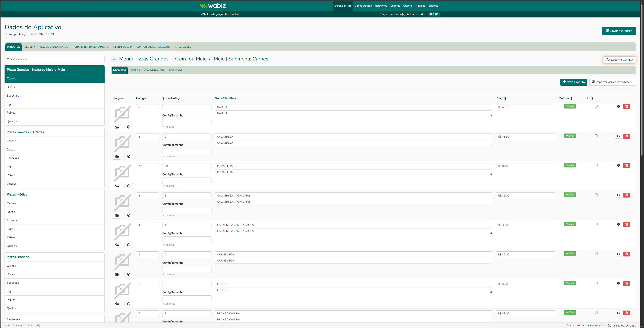The height and width of the screenshot is (328, 644).
Task: Open +18 column options menu
Action: point(593,99)
